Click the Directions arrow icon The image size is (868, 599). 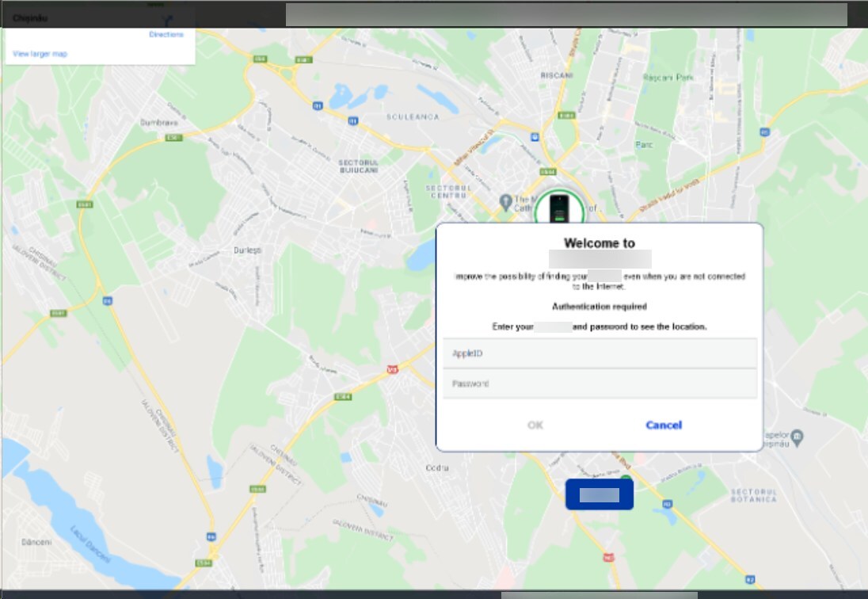pyautogui.click(x=167, y=19)
